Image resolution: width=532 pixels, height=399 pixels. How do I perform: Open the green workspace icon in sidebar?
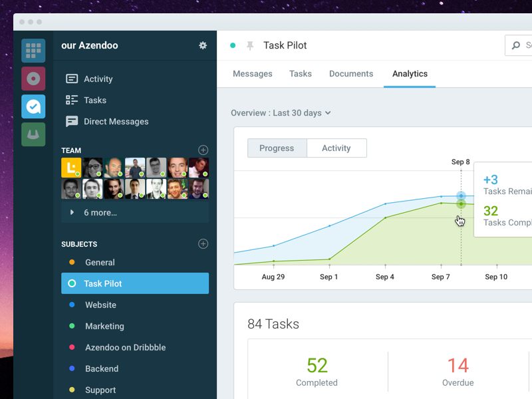[33, 134]
